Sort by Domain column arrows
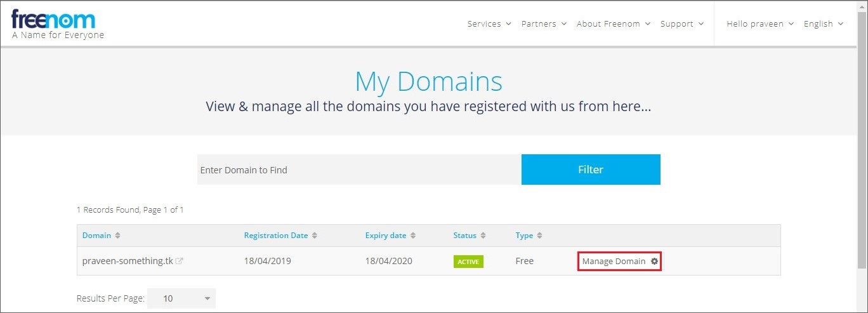868x313 pixels. [117, 236]
